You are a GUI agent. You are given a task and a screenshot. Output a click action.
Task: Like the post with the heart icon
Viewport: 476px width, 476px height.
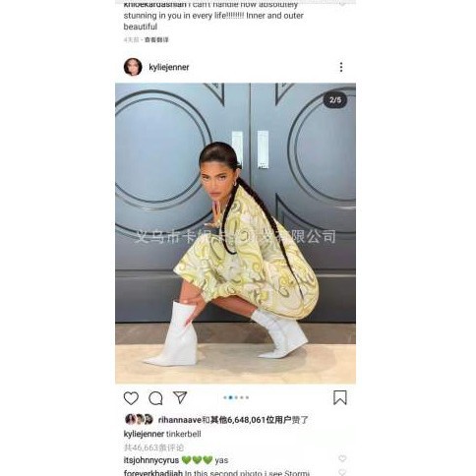pyautogui.click(x=131, y=398)
